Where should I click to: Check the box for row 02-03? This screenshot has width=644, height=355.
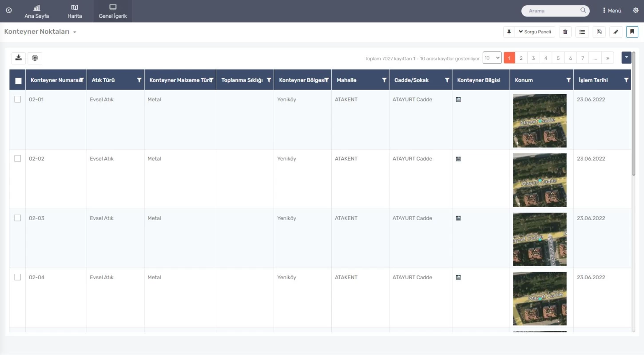pos(18,218)
